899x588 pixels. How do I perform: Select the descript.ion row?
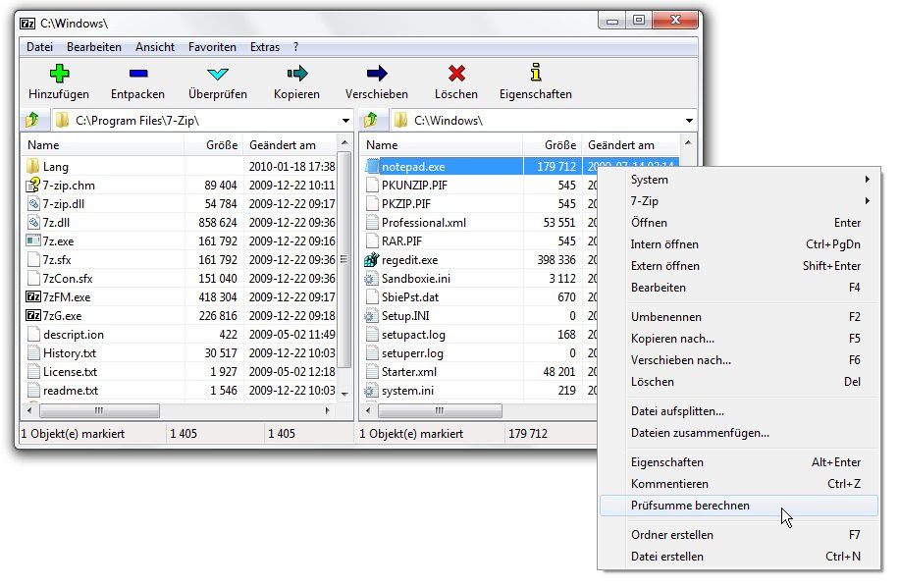click(181, 334)
